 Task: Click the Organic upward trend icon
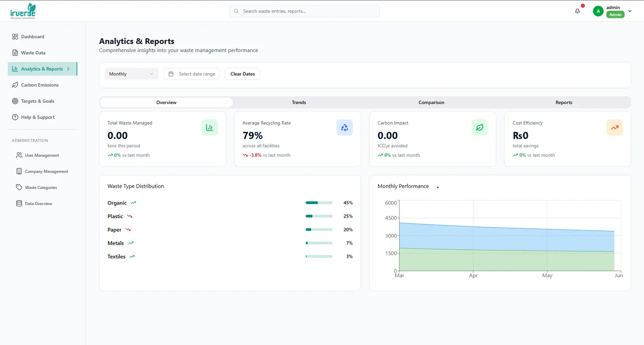134,203
